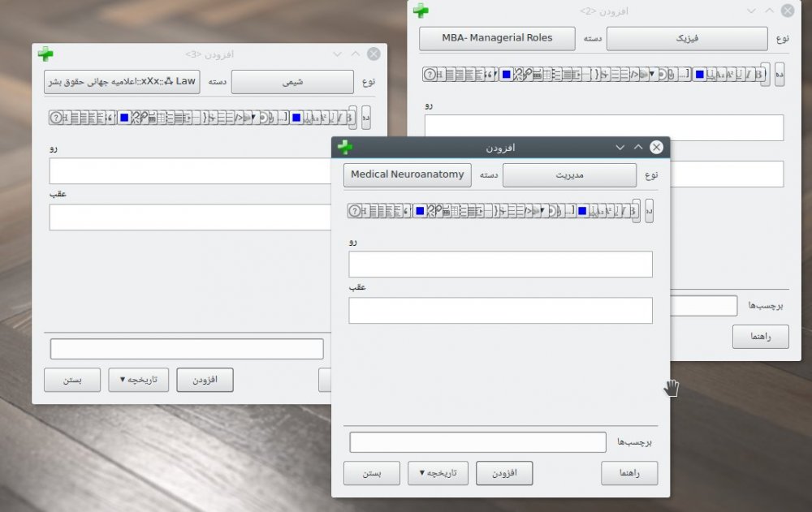Click the cloze [...] icon in افزودن <3> toolbar

[x=283, y=118]
